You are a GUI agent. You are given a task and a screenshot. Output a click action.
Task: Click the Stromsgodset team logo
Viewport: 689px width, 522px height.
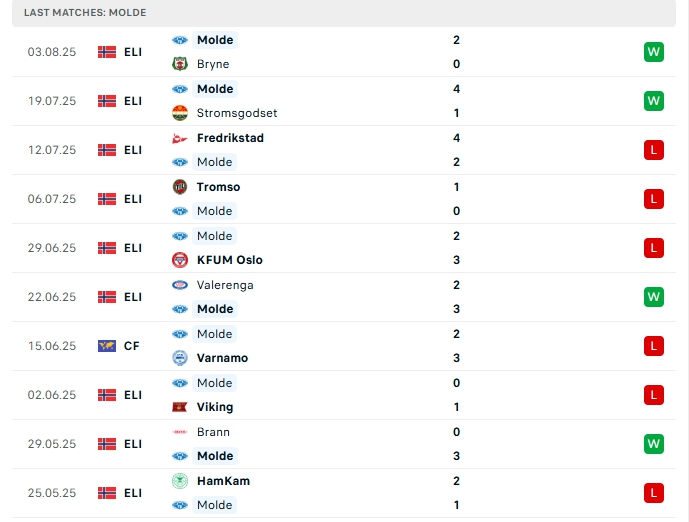coord(180,113)
